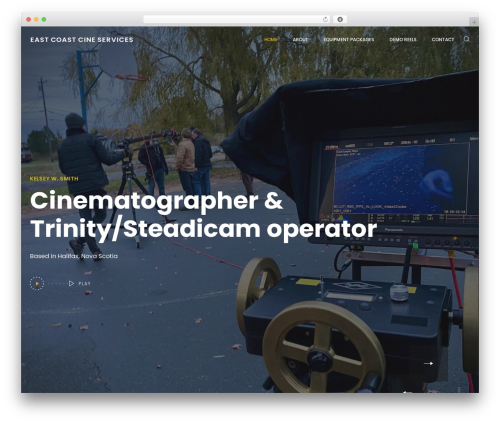Open the Demo Reels menu item
The height and width of the screenshot is (423, 500).
403,39
